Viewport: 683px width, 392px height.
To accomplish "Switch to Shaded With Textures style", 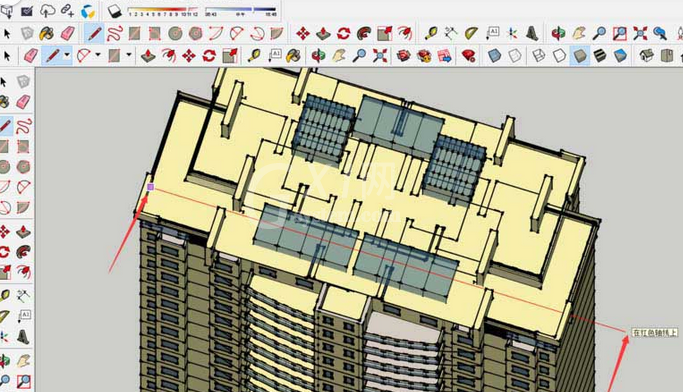I will point(600,56).
